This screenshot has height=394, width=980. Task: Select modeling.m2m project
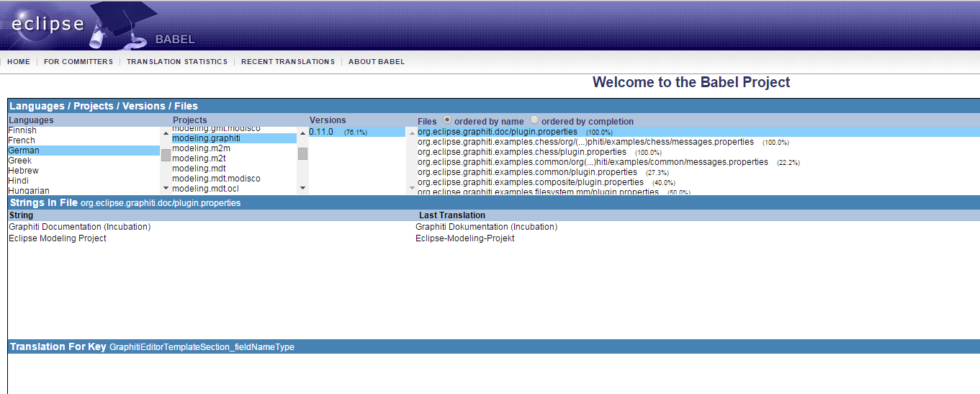(x=234, y=148)
